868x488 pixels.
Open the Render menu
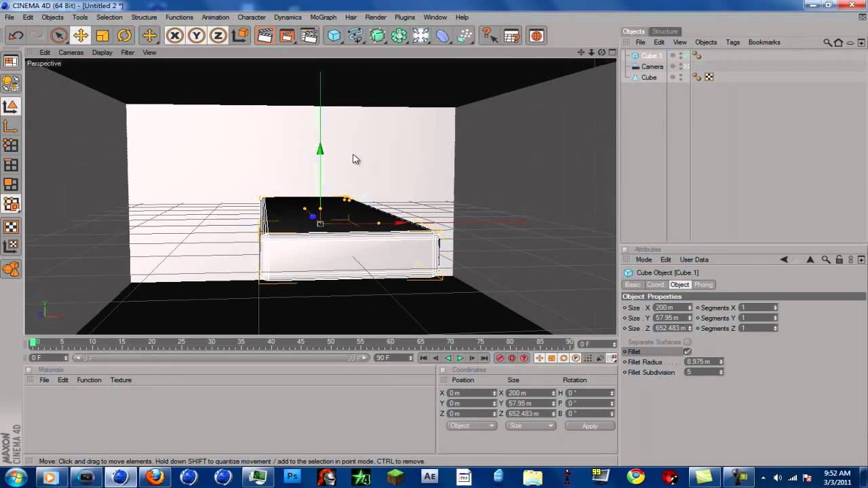(x=376, y=17)
